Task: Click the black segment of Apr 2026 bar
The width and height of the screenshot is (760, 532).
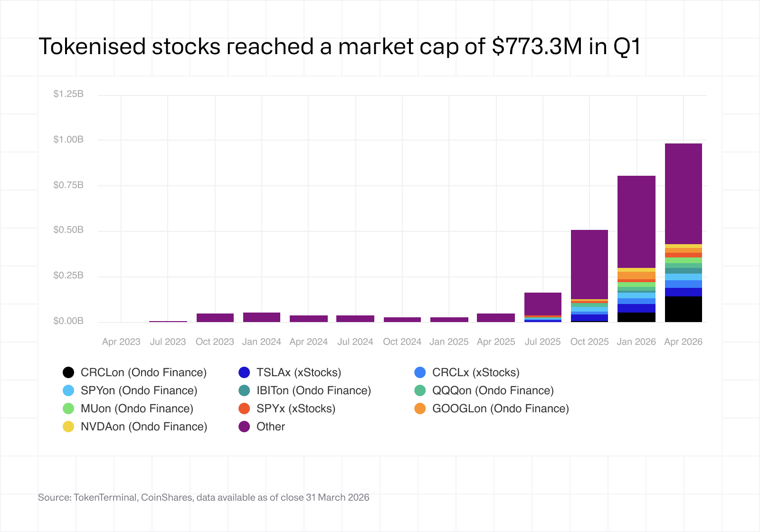Action: (x=683, y=309)
